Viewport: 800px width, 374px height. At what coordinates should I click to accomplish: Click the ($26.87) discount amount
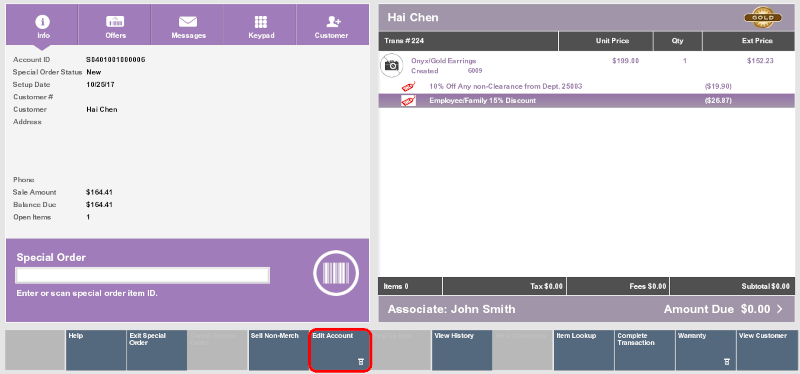click(718, 101)
